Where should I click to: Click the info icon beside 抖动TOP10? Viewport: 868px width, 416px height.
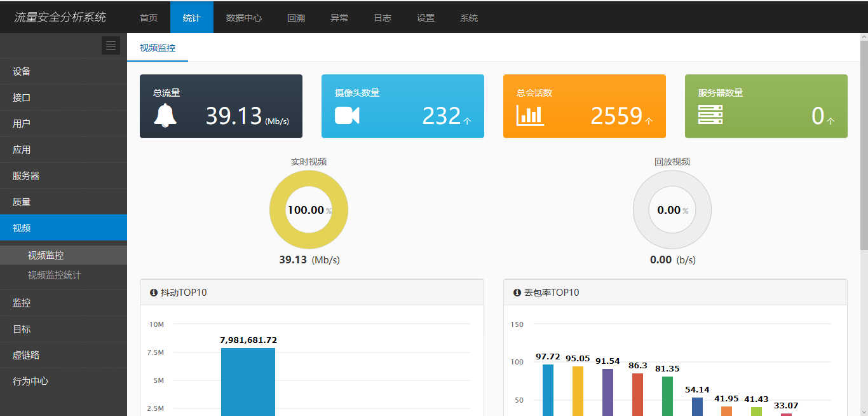coord(153,293)
